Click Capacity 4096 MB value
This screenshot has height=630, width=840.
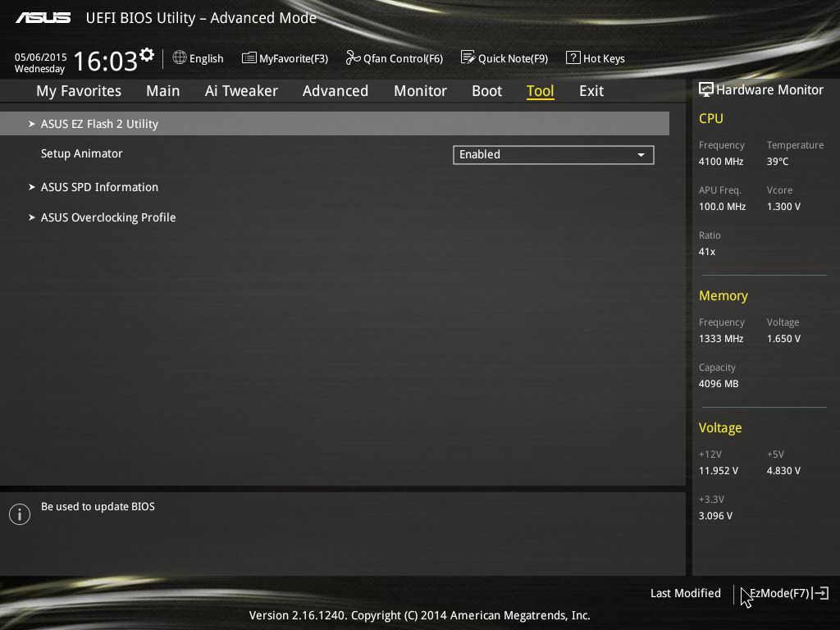tap(719, 384)
